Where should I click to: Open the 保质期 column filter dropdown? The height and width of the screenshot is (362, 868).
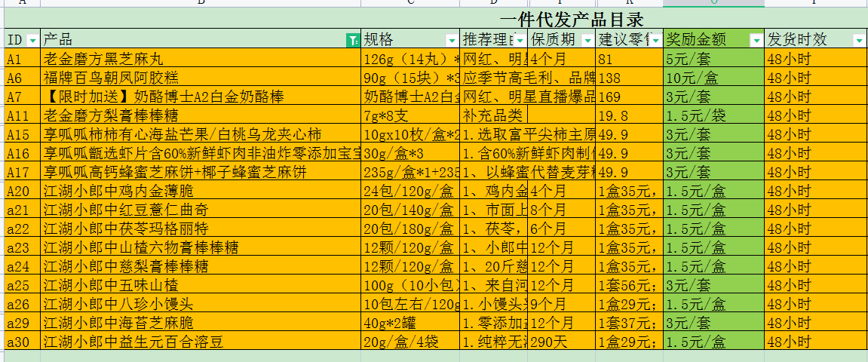(588, 41)
